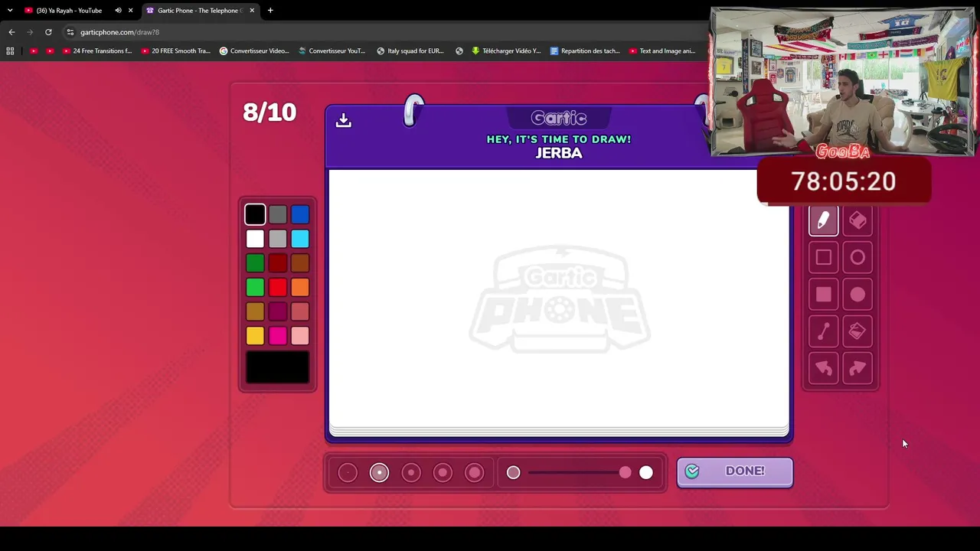The width and height of the screenshot is (980, 551).
Task: Open a new browser tab
Action: pos(270,11)
